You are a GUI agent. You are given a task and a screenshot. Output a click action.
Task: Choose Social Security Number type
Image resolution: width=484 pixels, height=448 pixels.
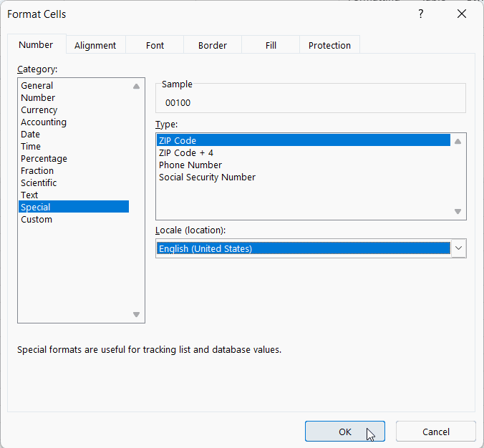(x=304, y=177)
